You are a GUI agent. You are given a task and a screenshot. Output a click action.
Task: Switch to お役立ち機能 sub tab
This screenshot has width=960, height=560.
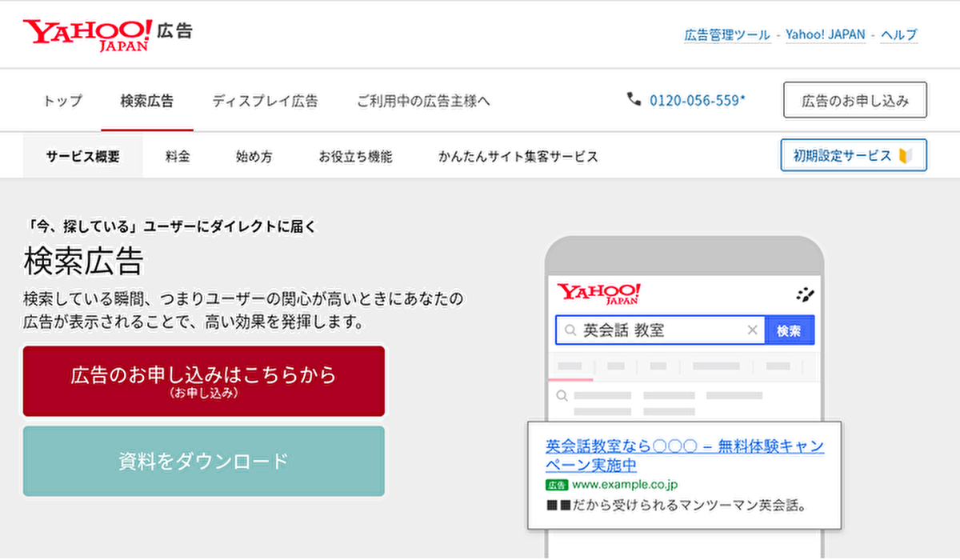click(x=355, y=157)
